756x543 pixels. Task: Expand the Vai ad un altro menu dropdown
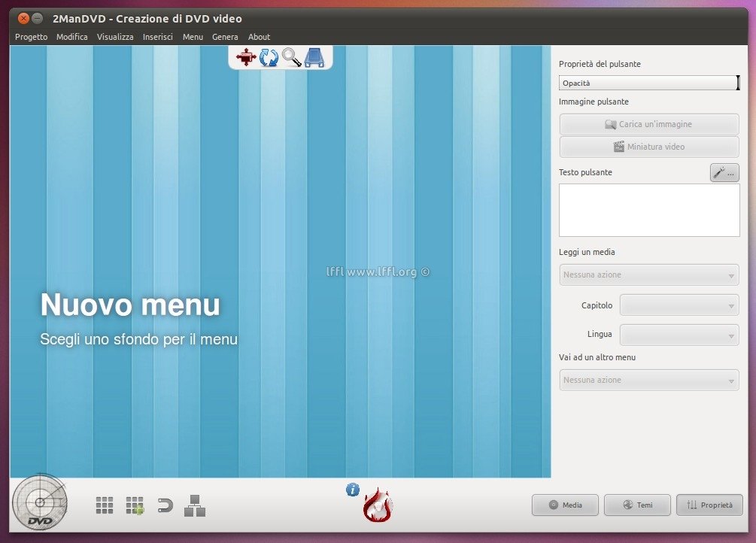pos(648,380)
